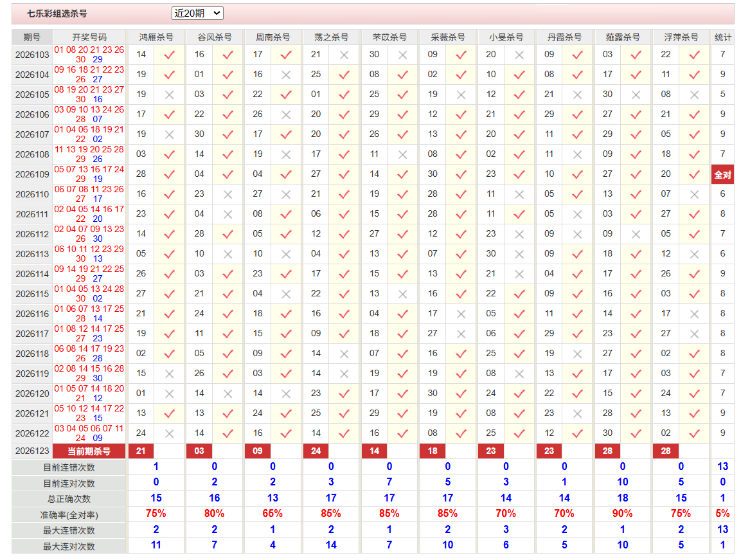
Task: Click the cross mark for 鸿雁杀号 in row 2026122
Action: pyautogui.click(x=169, y=433)
